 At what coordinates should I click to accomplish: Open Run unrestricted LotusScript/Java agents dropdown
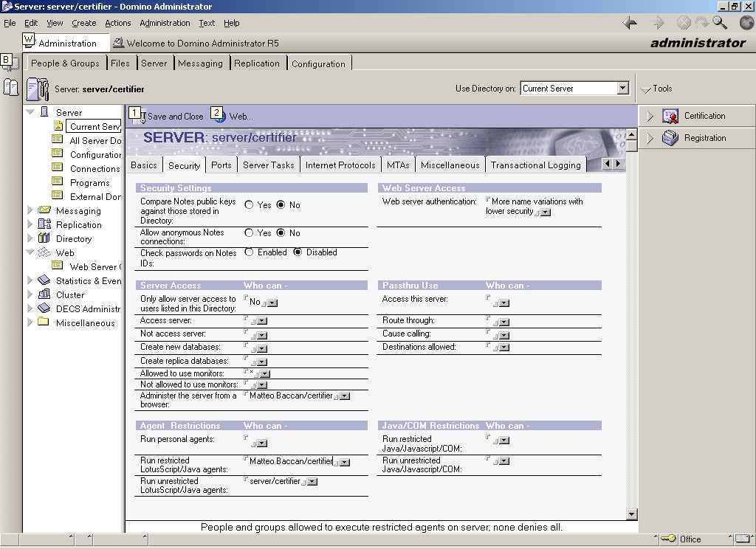click(x=312, y=482)
